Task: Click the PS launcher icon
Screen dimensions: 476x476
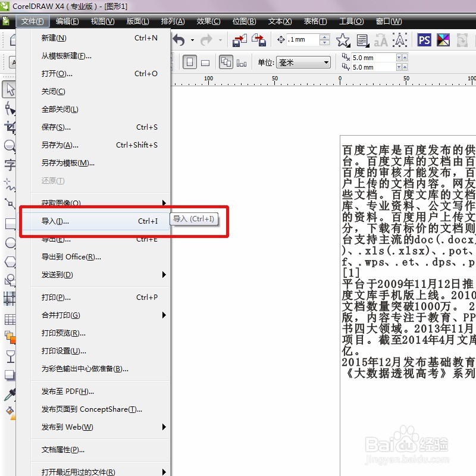Action: tap(424, 40)
